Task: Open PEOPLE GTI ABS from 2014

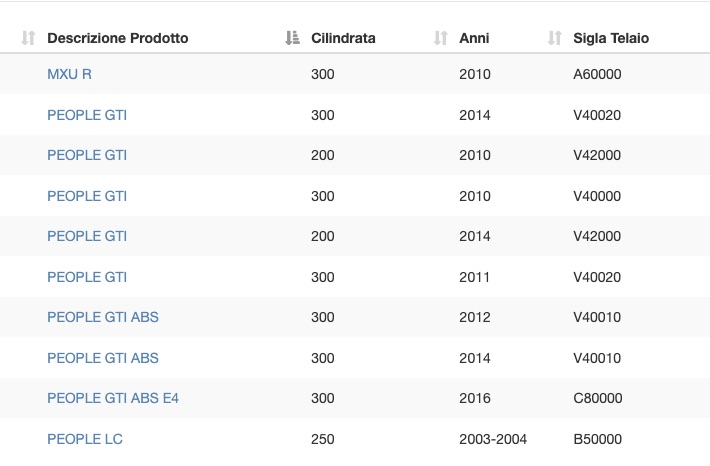Action: [103, 358]
